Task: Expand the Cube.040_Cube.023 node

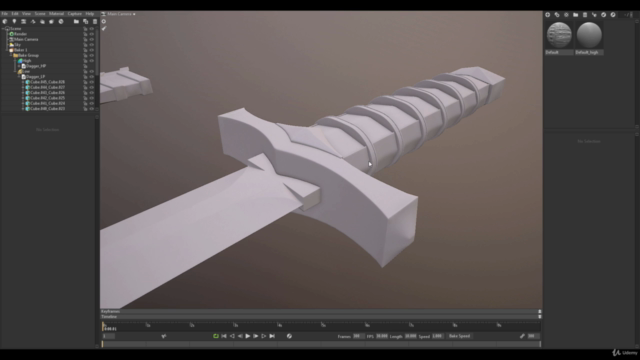Action: click(23, 109)
